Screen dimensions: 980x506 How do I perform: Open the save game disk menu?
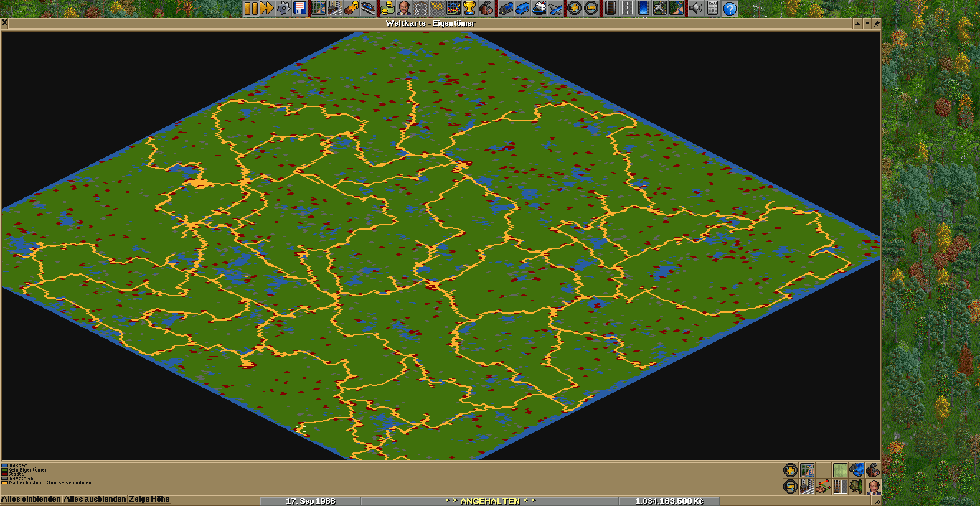click(300, 9)
